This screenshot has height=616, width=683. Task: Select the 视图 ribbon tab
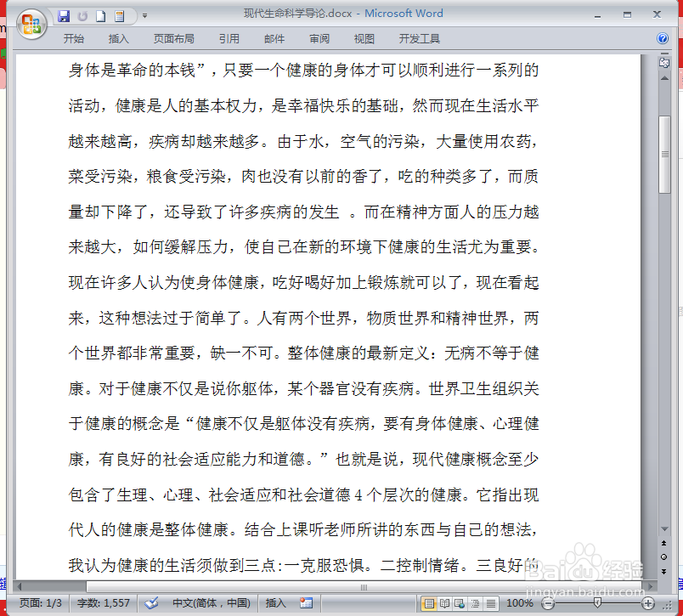[364, 39]
